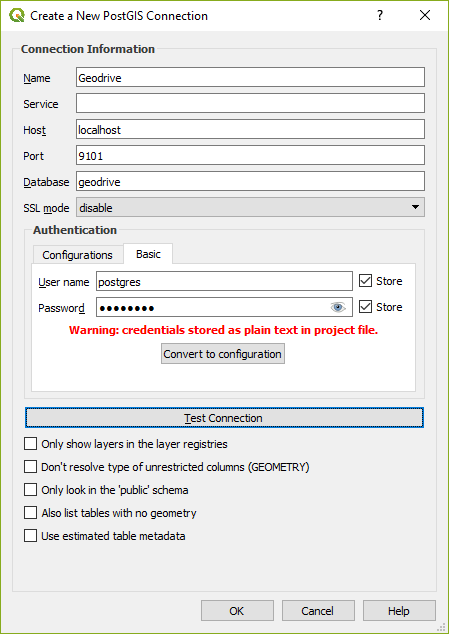Uncheck Store next to Password
Screen dimensions: 449x634
[x=365, y=307]
